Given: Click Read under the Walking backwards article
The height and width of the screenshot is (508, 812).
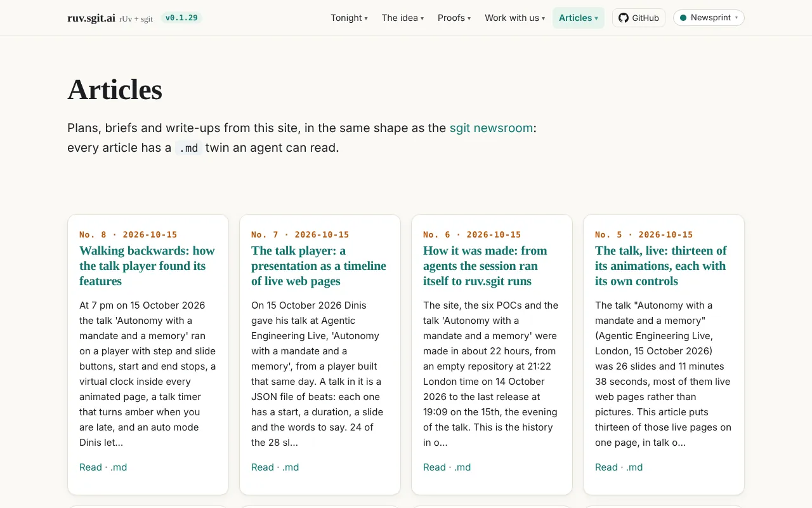Looking at the screenshot, I should click(x=91, y=467).
